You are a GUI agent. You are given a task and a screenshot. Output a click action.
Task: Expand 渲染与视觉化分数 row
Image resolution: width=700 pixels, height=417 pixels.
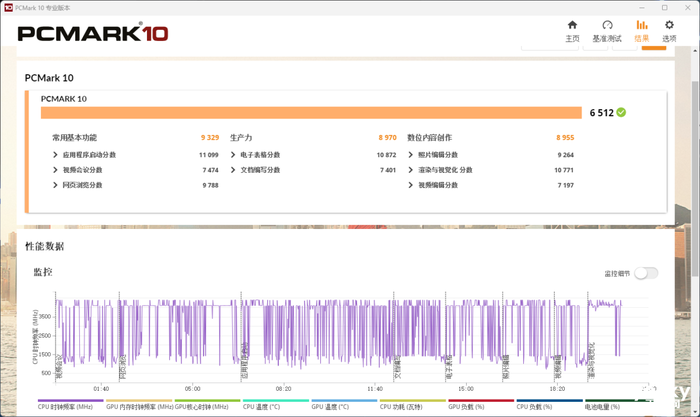point(411,170)
